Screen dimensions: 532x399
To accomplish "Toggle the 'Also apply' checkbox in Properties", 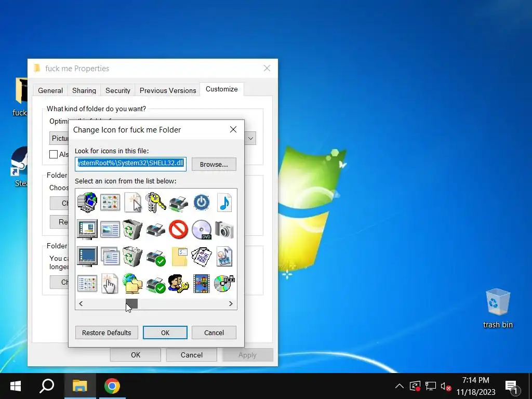I will [54, 154].
